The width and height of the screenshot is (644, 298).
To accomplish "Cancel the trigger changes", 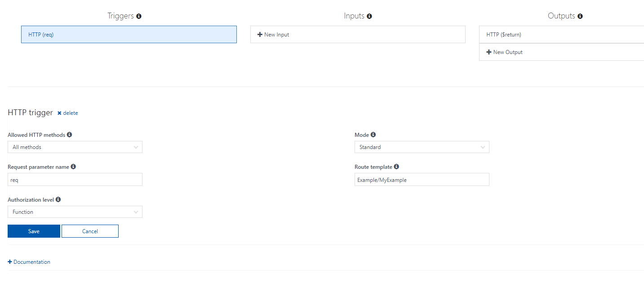I will tap(90, 231).
